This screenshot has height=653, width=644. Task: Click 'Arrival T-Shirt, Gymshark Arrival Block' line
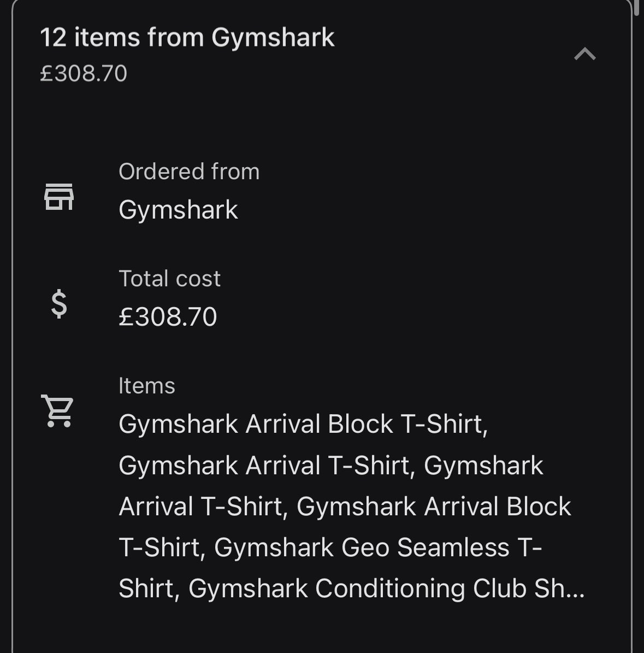[345, 507]
